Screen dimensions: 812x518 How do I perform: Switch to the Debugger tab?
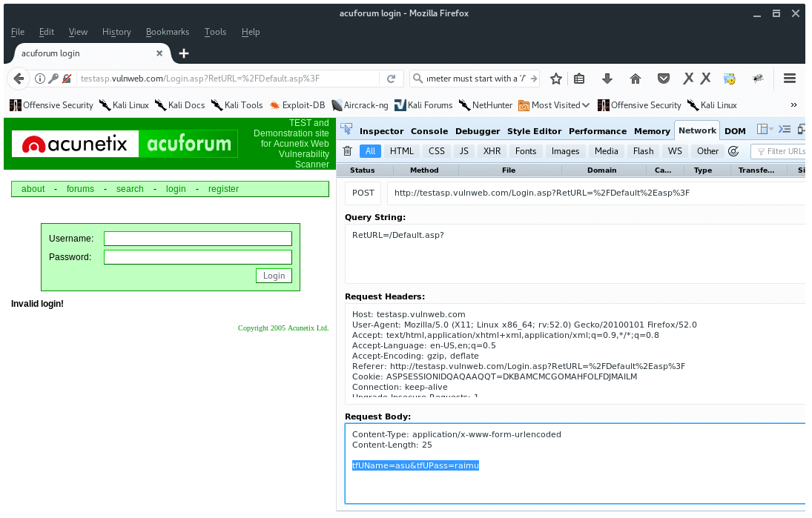tap(478, 131)
